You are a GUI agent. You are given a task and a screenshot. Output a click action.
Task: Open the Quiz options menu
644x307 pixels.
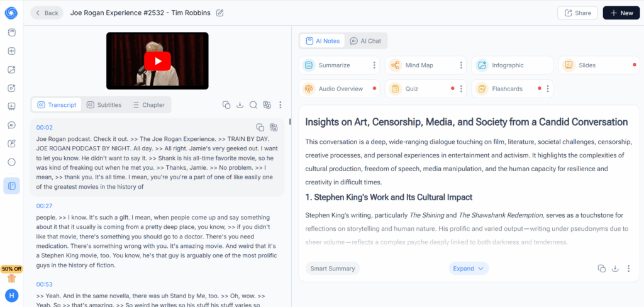click(461, 88)
